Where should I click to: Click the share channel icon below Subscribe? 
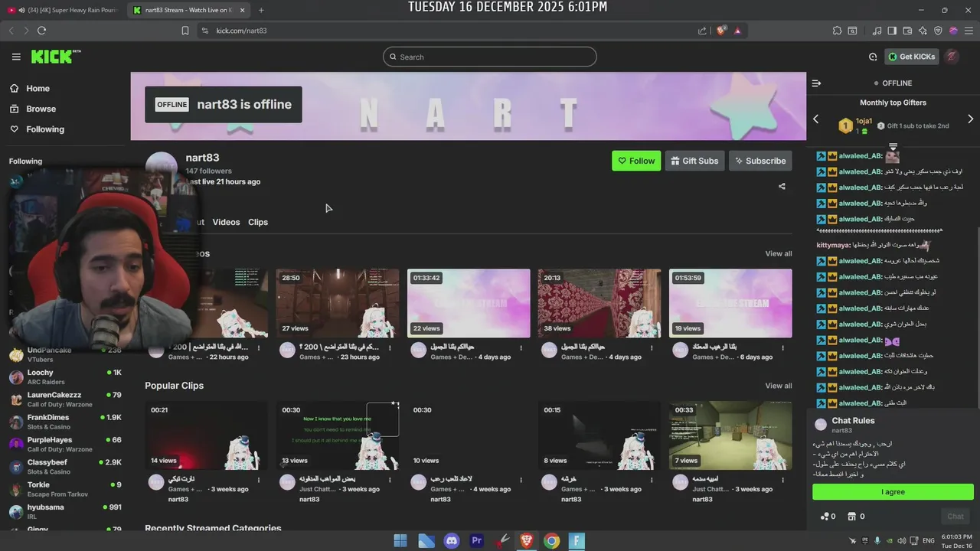pos(782,186)
